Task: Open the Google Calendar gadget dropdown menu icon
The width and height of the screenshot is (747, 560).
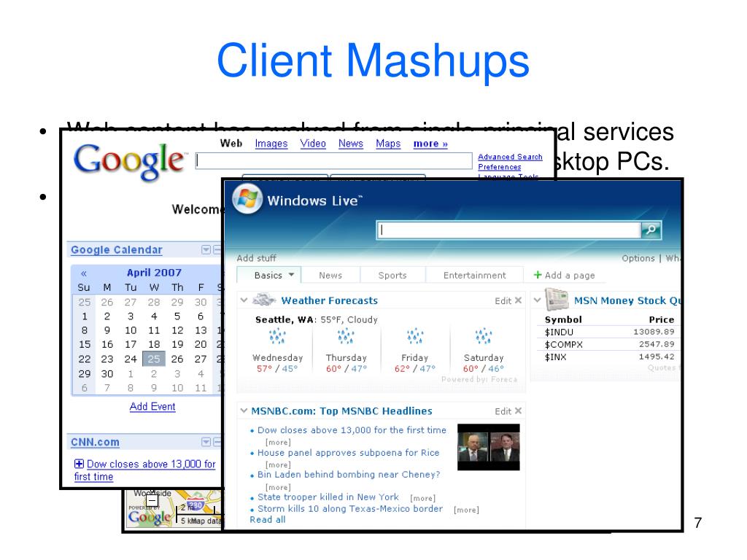Action: pyautogui.click(x=206, y=250)
